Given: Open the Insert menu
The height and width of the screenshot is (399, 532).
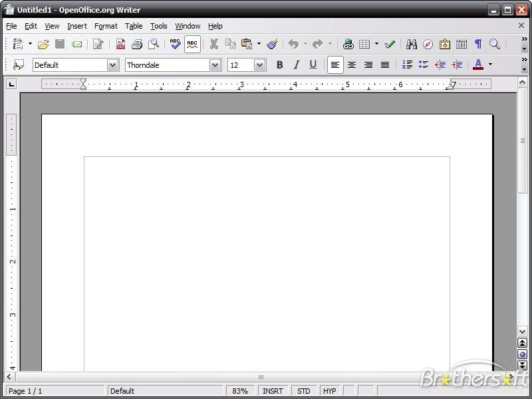Looking at the screenshot, I should 77,26.
